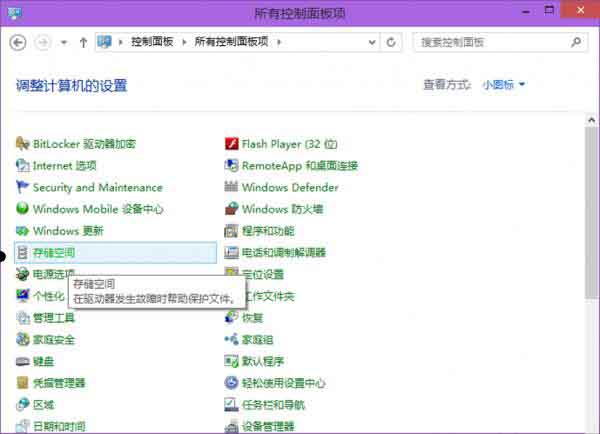Expand the address bar history dropdown

[372, 42]
